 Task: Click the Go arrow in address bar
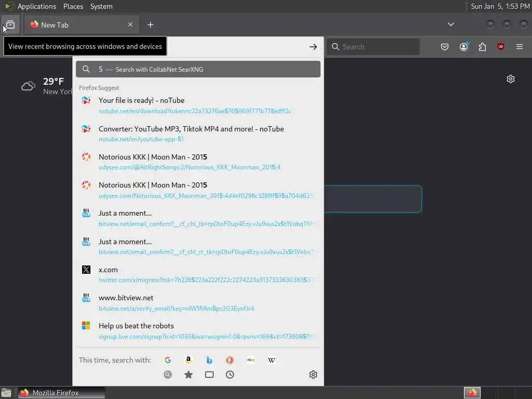(x=313, y=47)
